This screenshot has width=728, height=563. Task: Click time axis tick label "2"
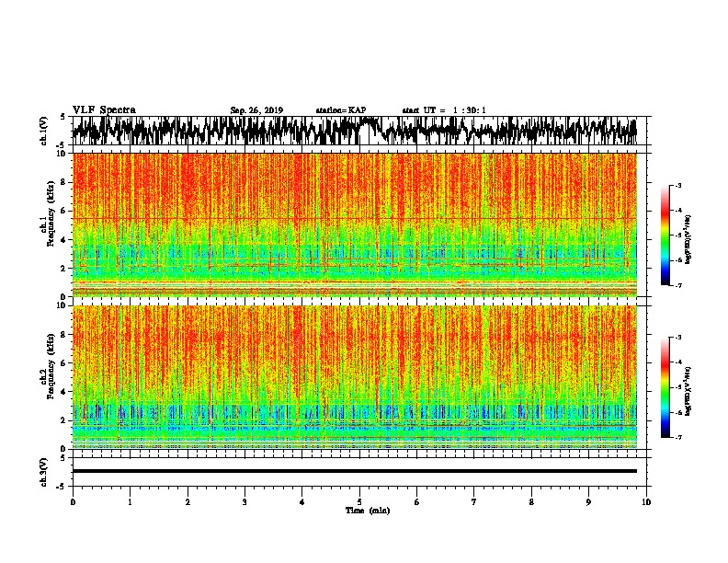[188, 502]
